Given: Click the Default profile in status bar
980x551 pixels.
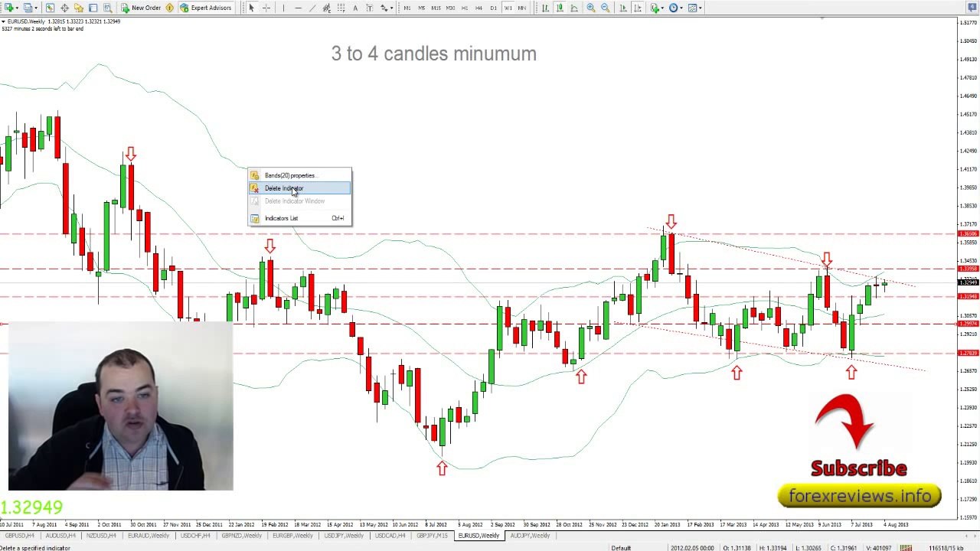Looking at the screenshot, I should click(x=621, y=547).
